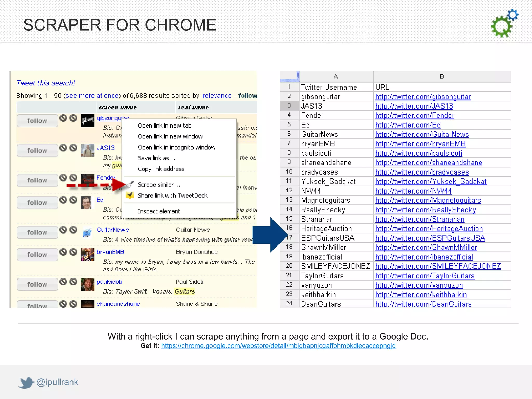Follow the gibsonguitar account

tap(37, 121)
